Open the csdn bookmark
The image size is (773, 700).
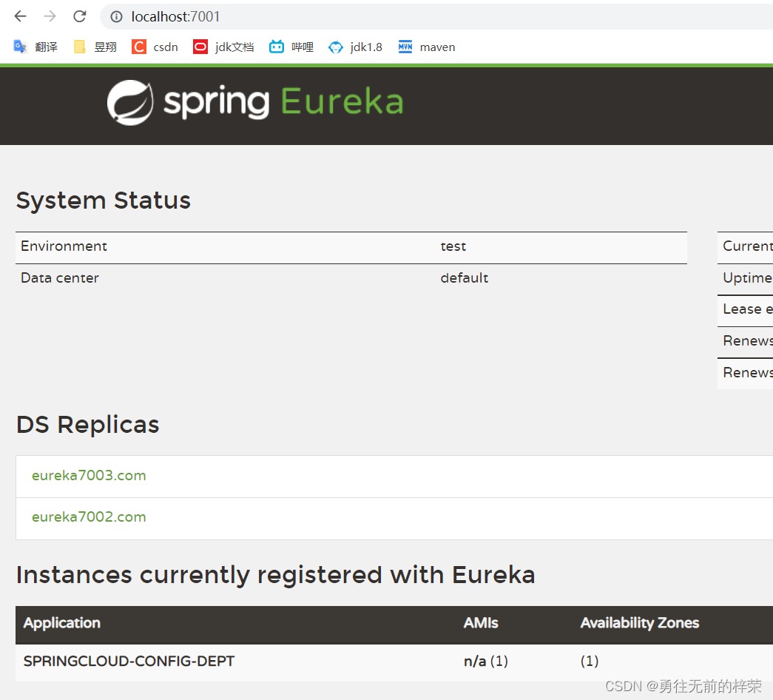click(x=155, y=47)
